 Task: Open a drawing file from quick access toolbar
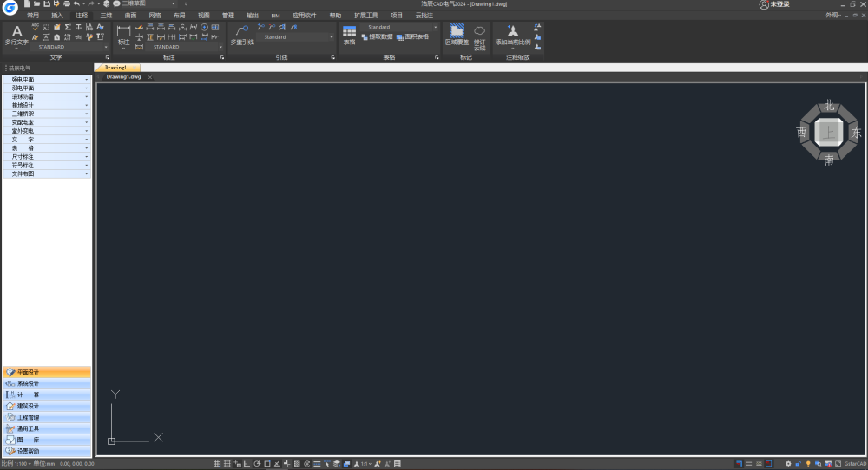(36, 3)
